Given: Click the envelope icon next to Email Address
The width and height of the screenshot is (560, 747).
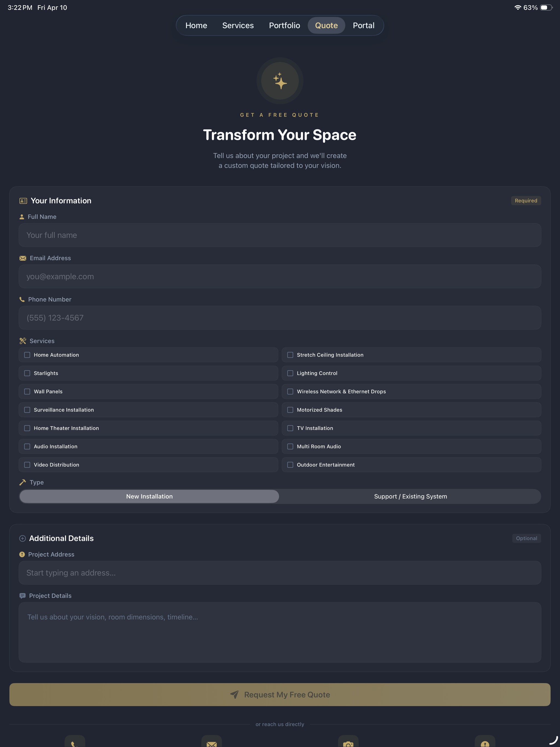Looking at the screenshot, I should click(x=23, y=258).
